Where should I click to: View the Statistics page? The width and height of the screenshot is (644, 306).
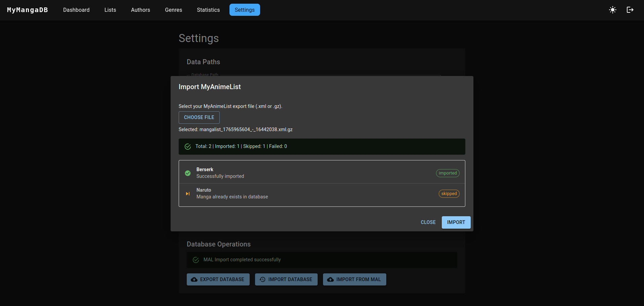click(208, 10)
